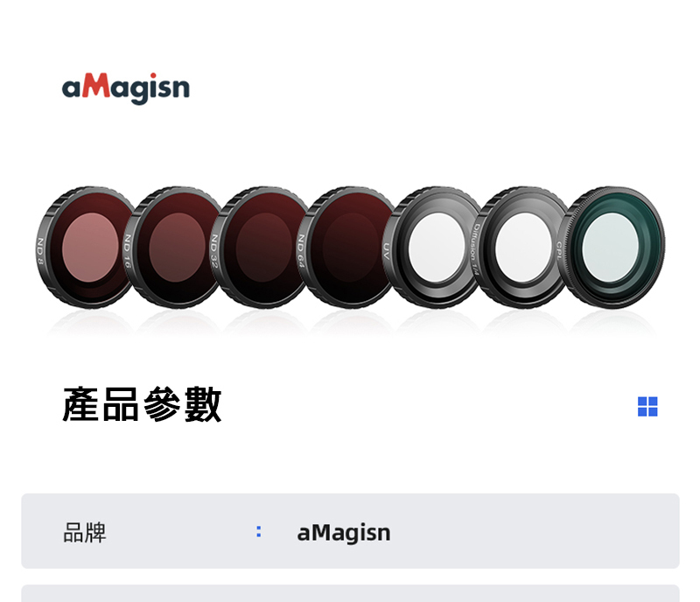The height and width of the screenshot is (602, 700).
Task: Click the CPL engraving on filter rim
Action: point(559,251)
